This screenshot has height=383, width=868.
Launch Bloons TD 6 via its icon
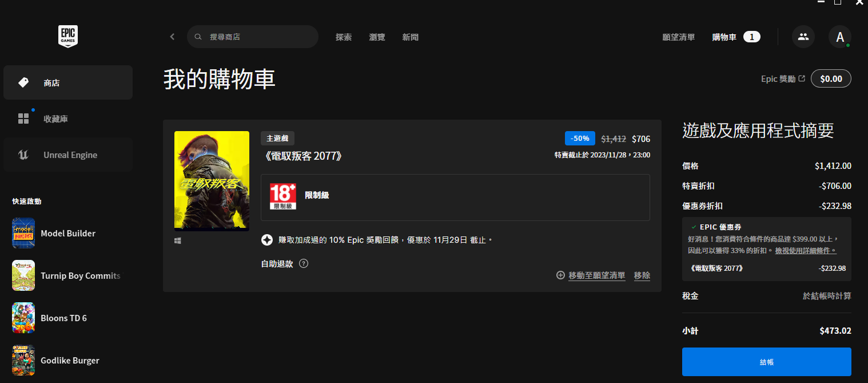coord(23,318)
